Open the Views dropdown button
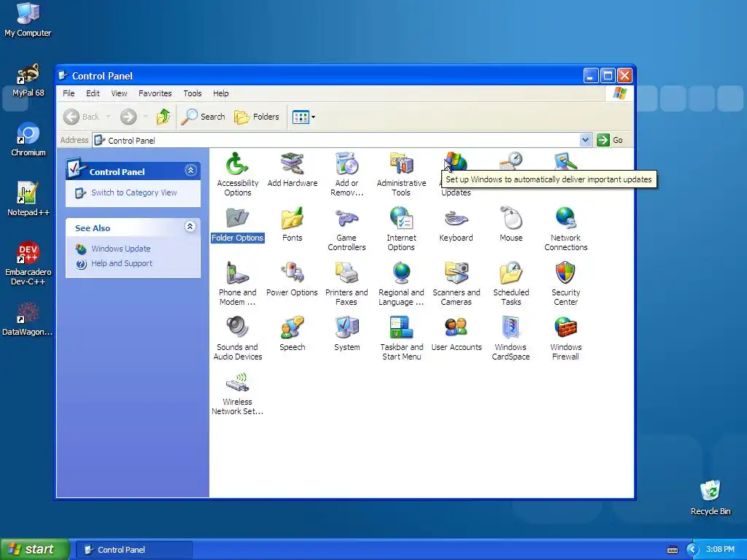The height and width of the screenshot is (560, 747). coord(303,117)
